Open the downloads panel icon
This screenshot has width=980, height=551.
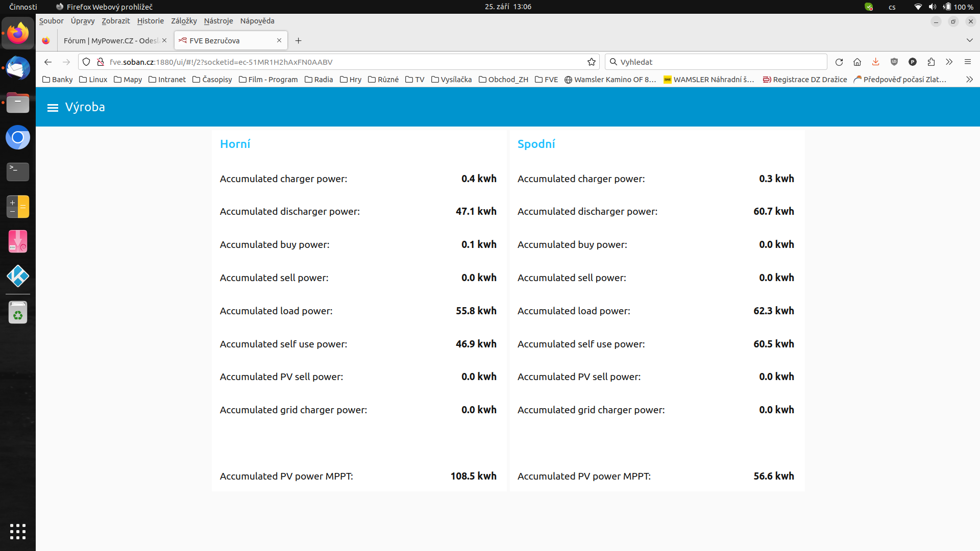pos(875,62)
